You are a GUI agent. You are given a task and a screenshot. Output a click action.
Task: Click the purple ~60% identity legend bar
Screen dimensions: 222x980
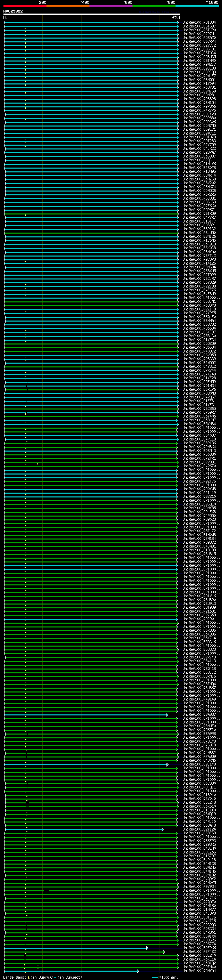click(111, 6)
